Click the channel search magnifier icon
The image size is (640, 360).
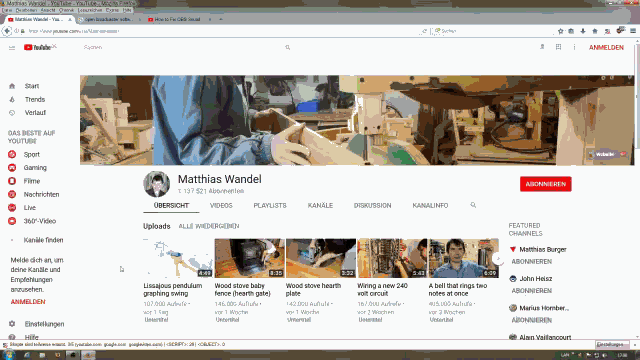click(473, 205)
